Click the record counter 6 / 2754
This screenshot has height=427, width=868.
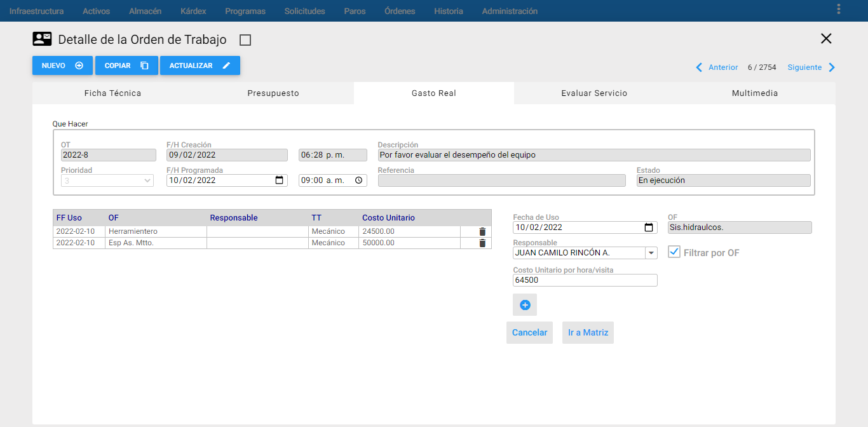762,67
